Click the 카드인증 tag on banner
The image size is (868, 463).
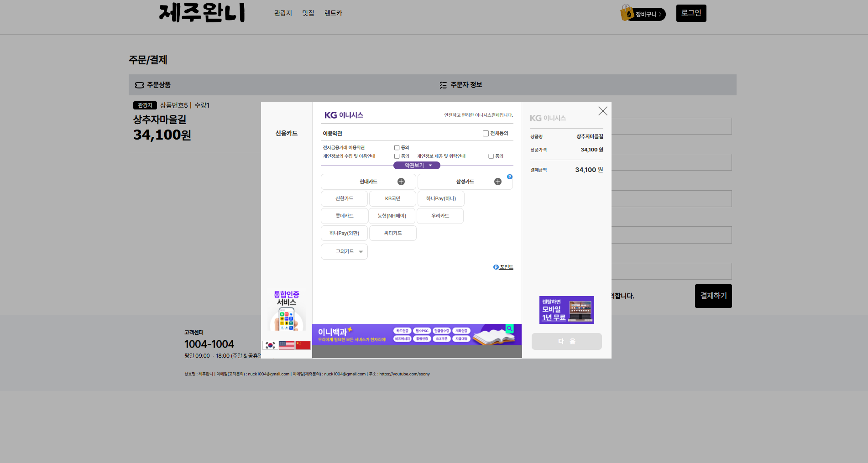(x=402, y=331)
